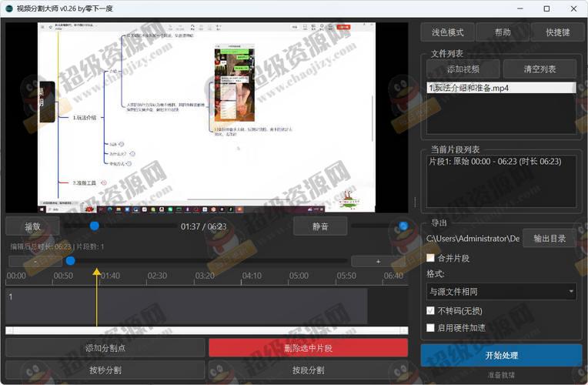The width and height of the screenshot is (588, 385).
Task: Click the 准备就绪 status label
Action: pyautogui.click(x=501, y=375)
